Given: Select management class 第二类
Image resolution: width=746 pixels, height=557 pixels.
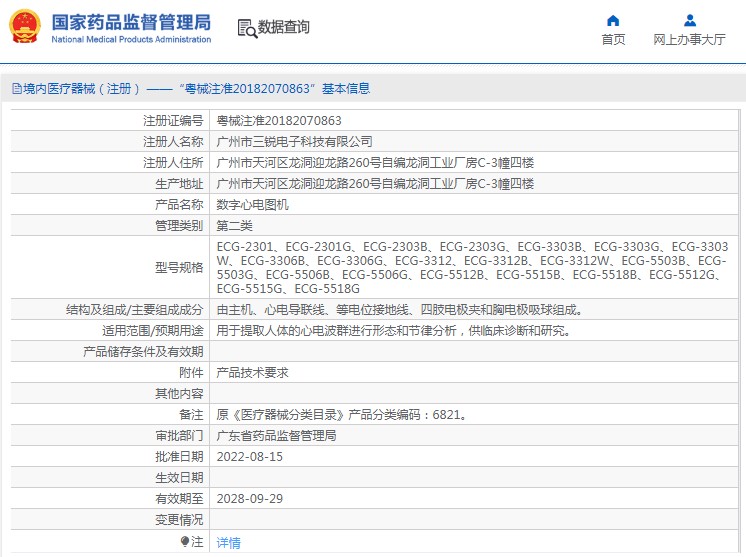Looking at the screenshot, I should 235,225.
